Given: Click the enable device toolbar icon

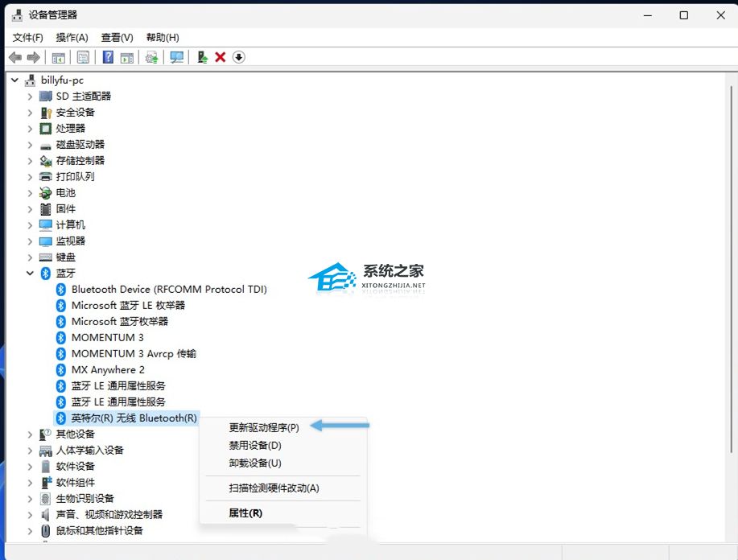Looking at the screenshot, I should [202, 57].
